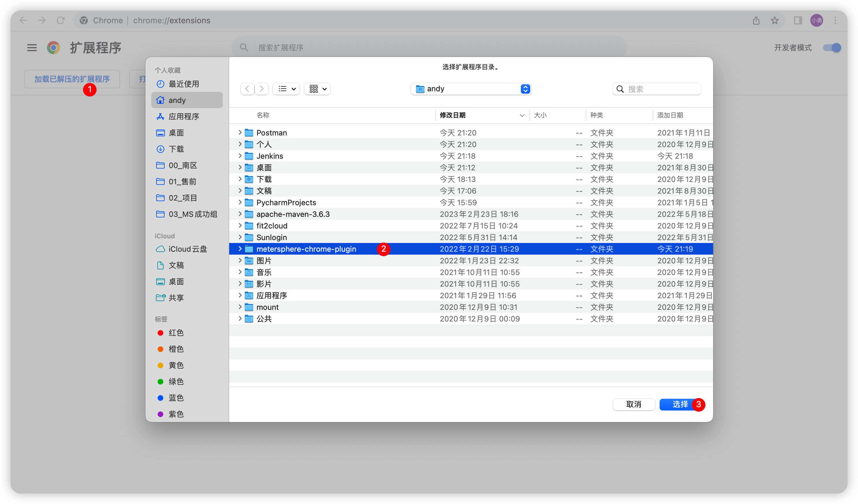The image size is (858, 504).
Task: Select the fit2cloud folder row
Action: pyautogui.click(x=471, y=226)
